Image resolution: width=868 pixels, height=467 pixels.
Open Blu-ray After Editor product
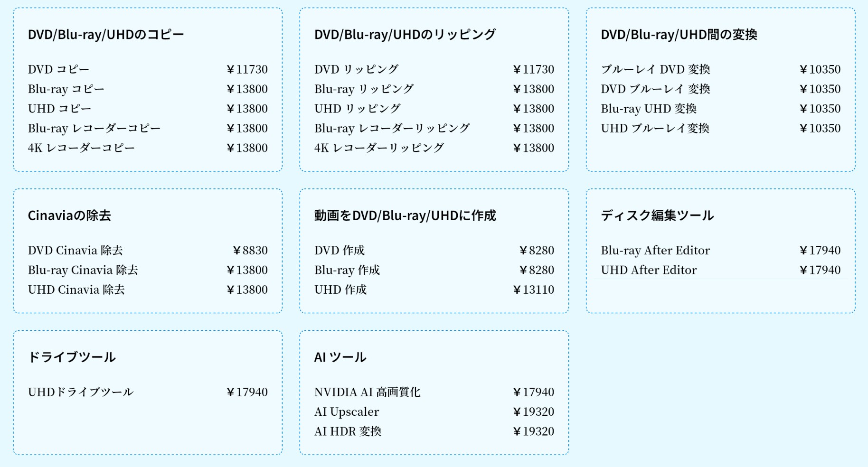point(720,251)
